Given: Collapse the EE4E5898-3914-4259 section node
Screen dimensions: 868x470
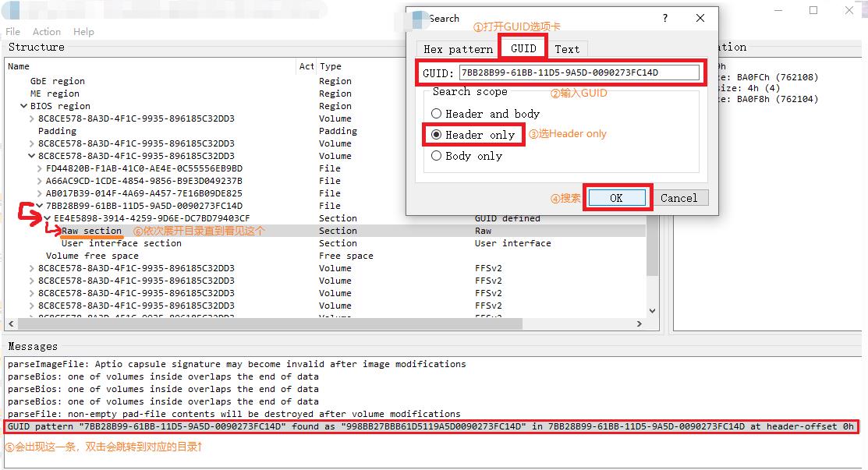Looking at the screenshot, I should coord(48,218).
